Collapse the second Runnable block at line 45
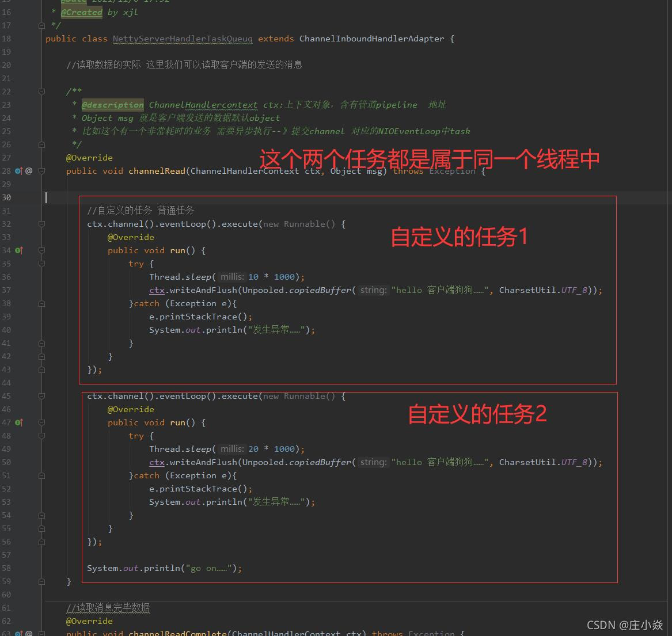Screen dimensions: 672x636 tap(41, 396)
